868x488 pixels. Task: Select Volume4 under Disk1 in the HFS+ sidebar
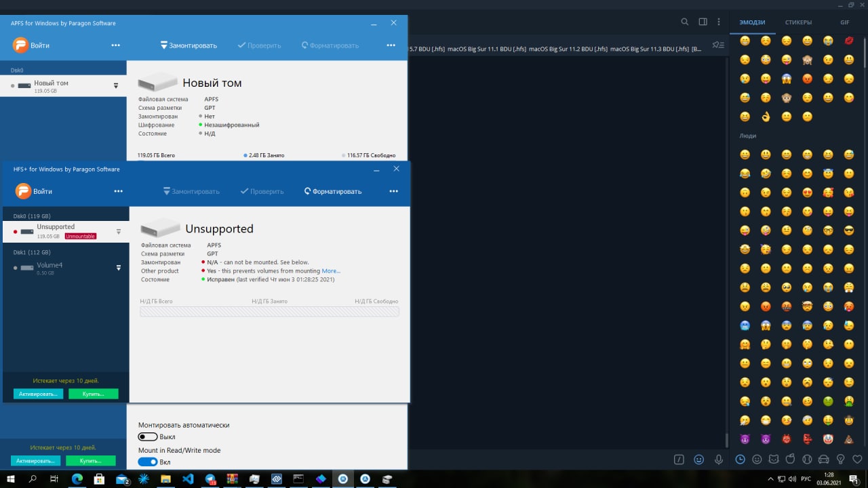[x=66, y=268]
